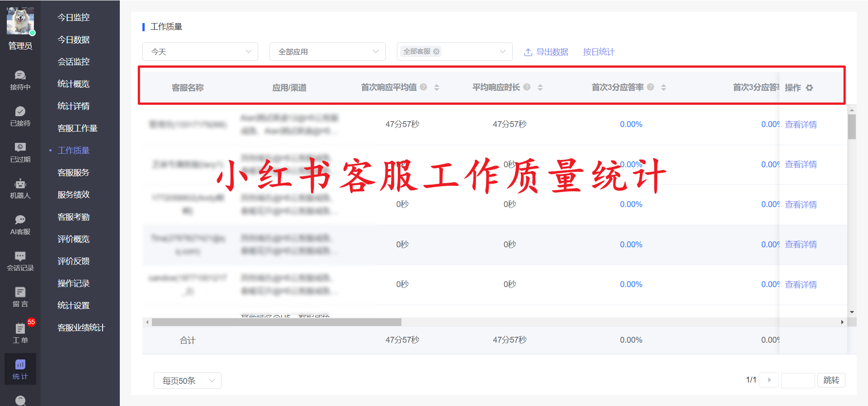Click the horizontal table scrollbar thumb
This screenshot has width=868, height=406.
click(277, 322)
